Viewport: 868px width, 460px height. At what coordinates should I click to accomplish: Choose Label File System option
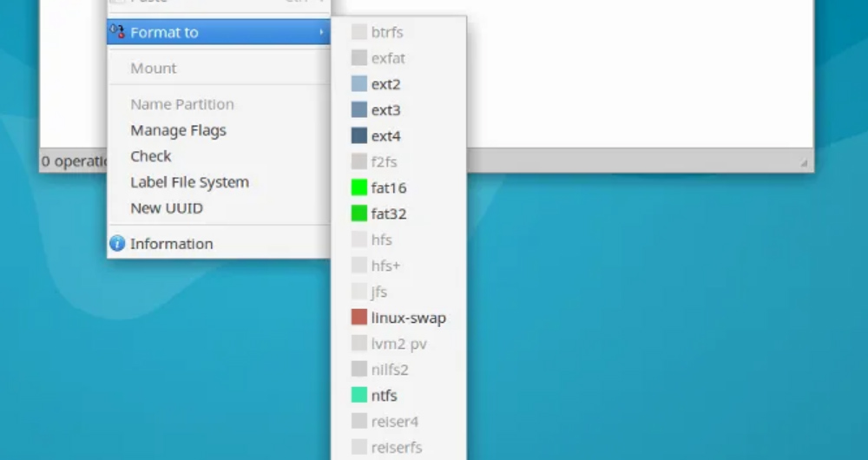point(189,182)
